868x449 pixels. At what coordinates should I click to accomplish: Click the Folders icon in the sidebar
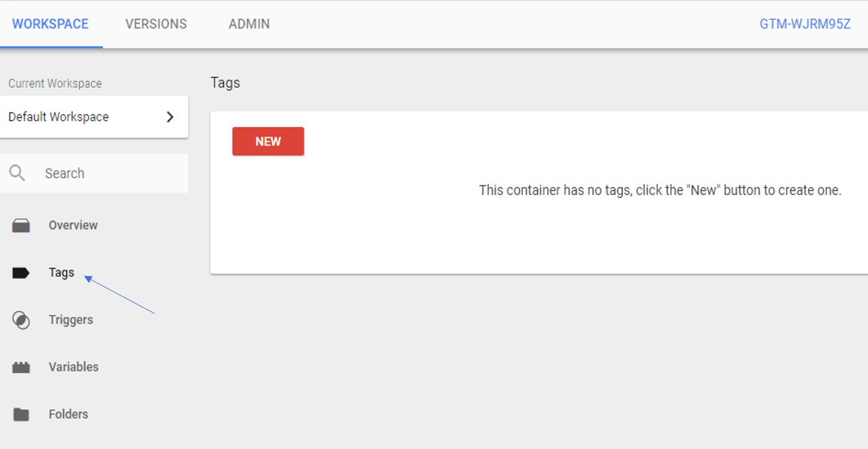(x=21, y=414)
